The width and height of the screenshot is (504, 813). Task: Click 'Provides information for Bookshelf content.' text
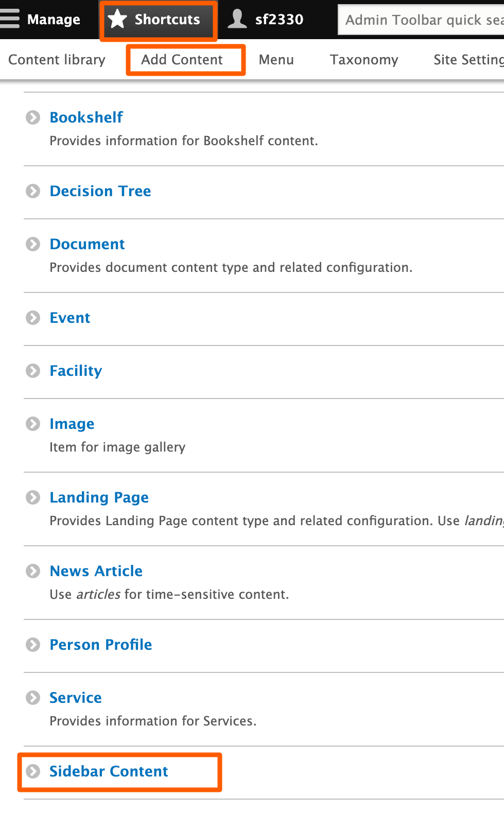point(184,141)
